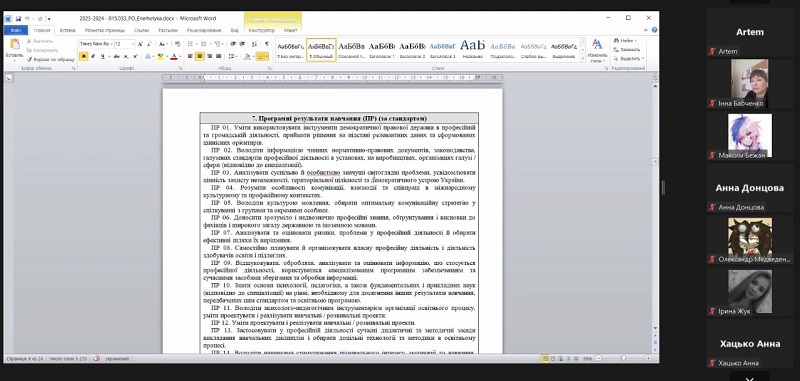Open the Word help question mark icon
Viewport: 800px width, 381px height.
pyautogui.click(x=655, y=30)
